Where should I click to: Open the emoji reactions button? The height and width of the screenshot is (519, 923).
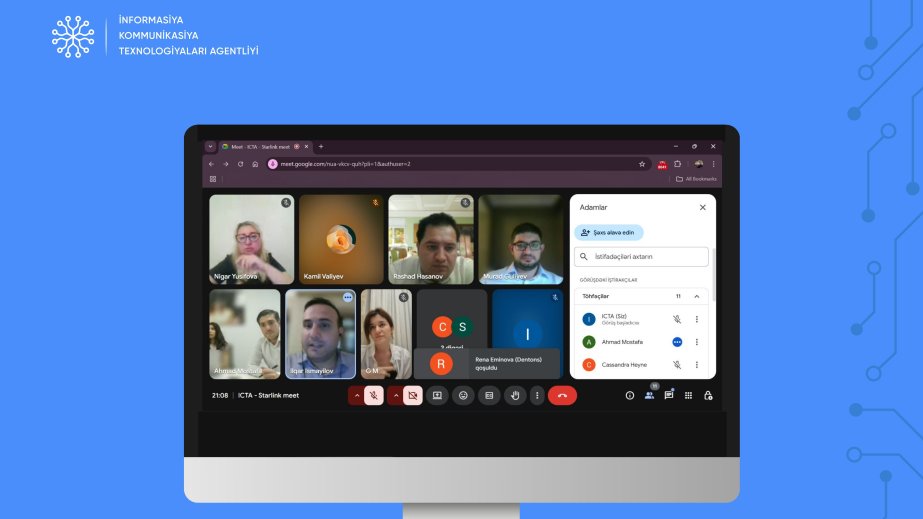point(463,395)
